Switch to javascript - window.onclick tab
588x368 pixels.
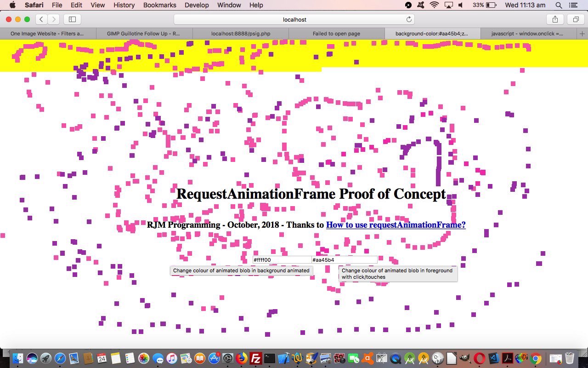(x=529, y=34)
